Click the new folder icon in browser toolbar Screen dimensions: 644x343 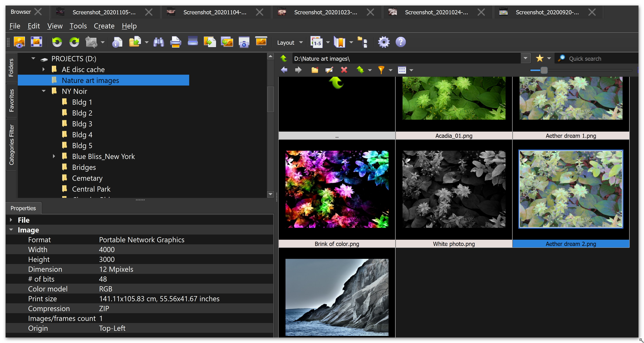[315, 70]
